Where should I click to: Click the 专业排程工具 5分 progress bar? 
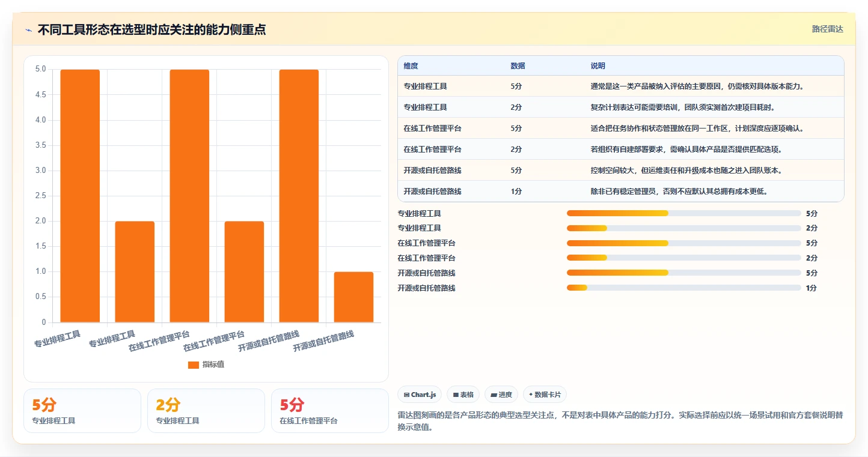point(683,213)
